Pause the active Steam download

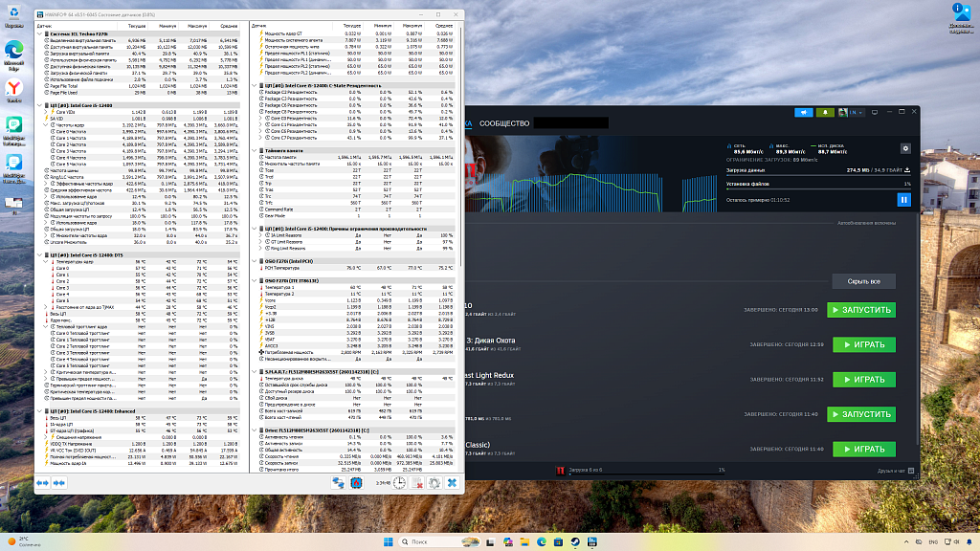[903, 200]
